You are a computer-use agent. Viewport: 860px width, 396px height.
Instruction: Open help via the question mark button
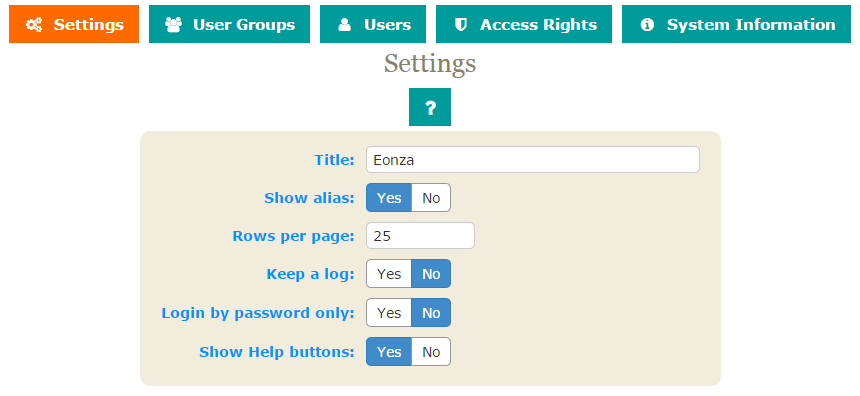430,107
